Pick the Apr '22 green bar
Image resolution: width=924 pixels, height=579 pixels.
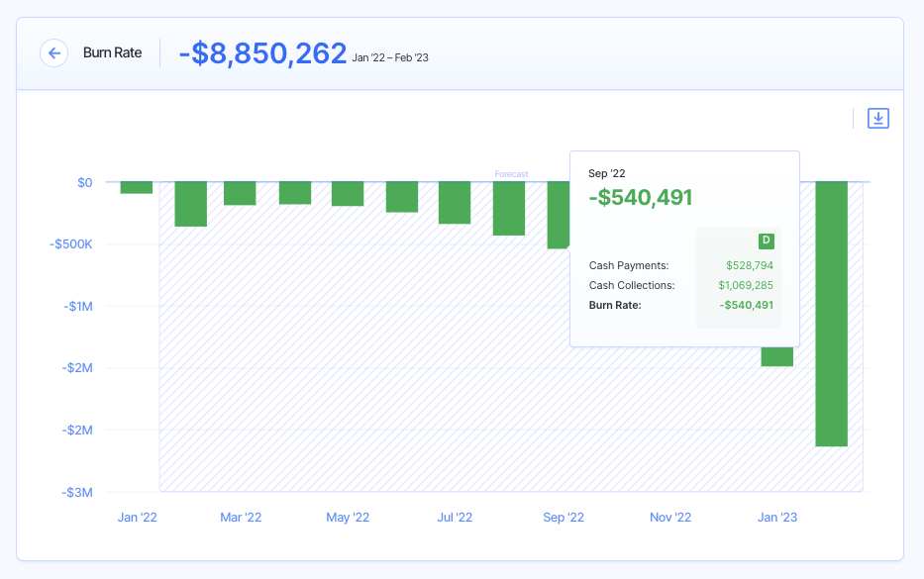point(295,193)
